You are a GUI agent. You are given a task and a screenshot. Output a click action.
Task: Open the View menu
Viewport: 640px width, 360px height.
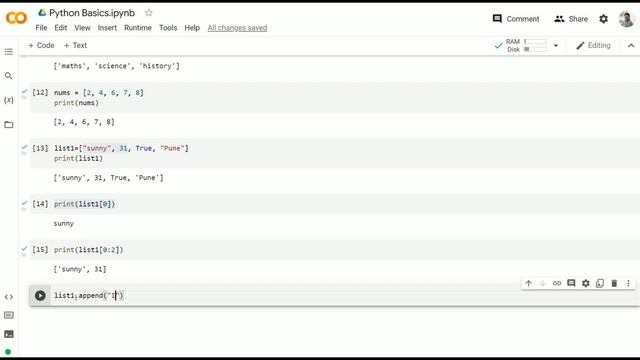[82, 28]
